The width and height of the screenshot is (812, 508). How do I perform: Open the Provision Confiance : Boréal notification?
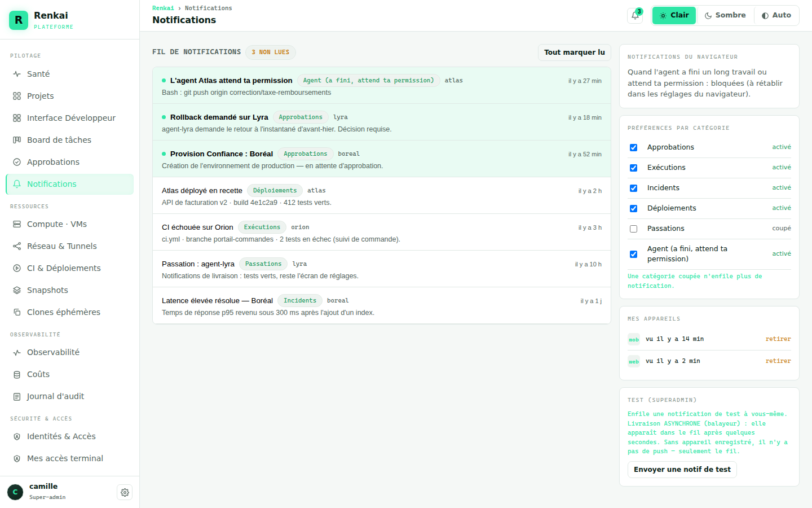[x=382, y=159]
